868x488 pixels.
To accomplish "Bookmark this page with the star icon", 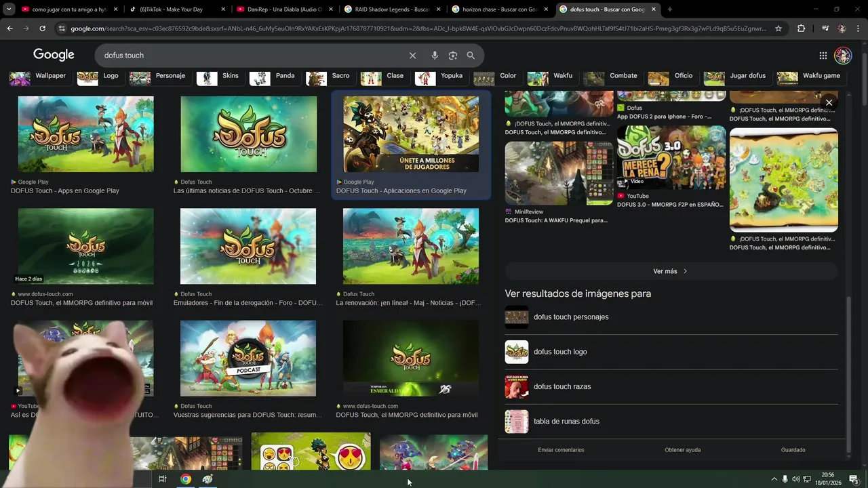I will click(x=778, y=28).
